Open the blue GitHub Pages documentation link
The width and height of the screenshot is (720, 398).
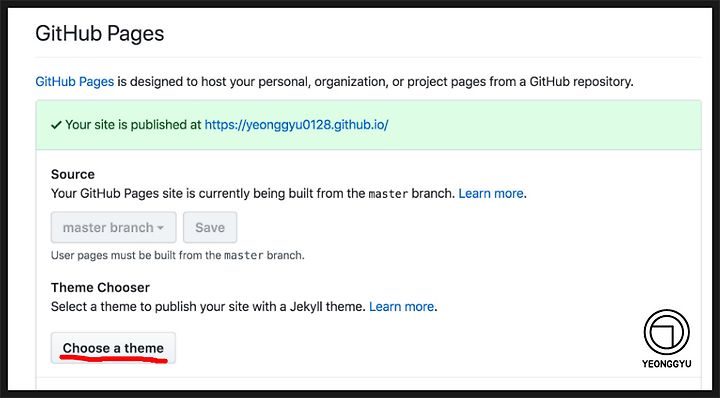click(74, 82)
